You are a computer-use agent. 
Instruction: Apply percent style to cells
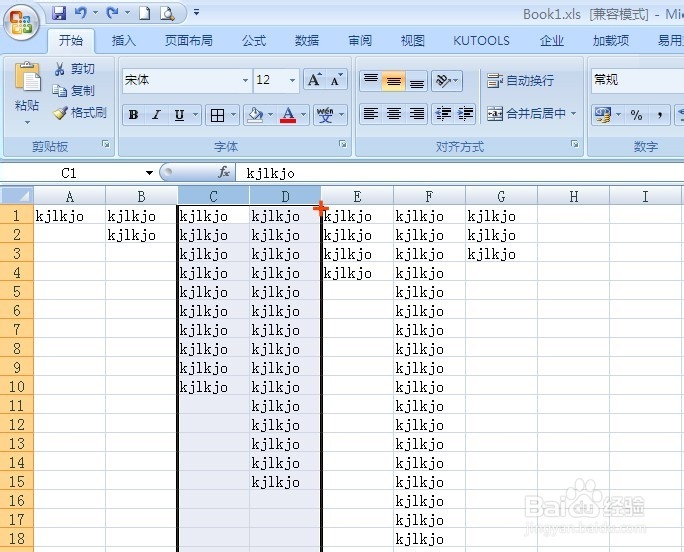[x=636, y=115]
